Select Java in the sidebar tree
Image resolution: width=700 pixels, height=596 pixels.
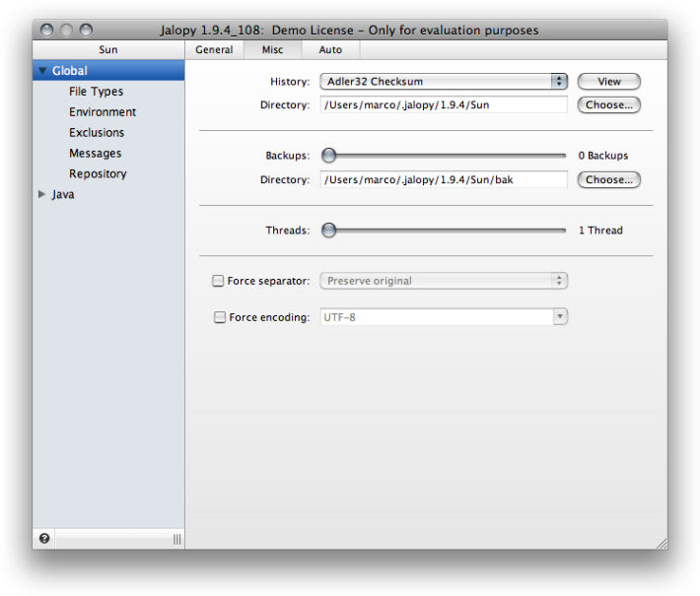[63, 194]
